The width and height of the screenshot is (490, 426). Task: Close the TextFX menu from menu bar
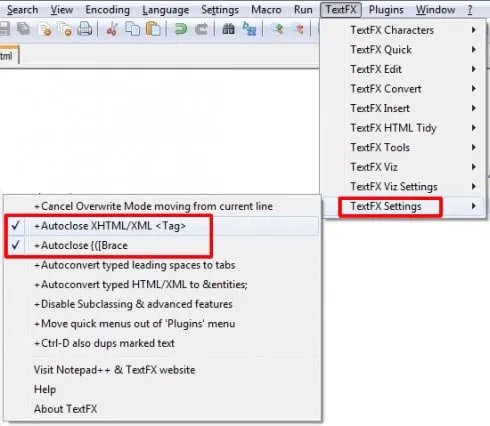click(341, 10)
